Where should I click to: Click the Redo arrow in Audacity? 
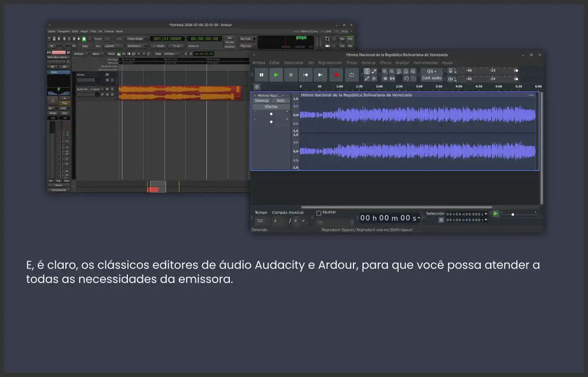pos(413,79)
